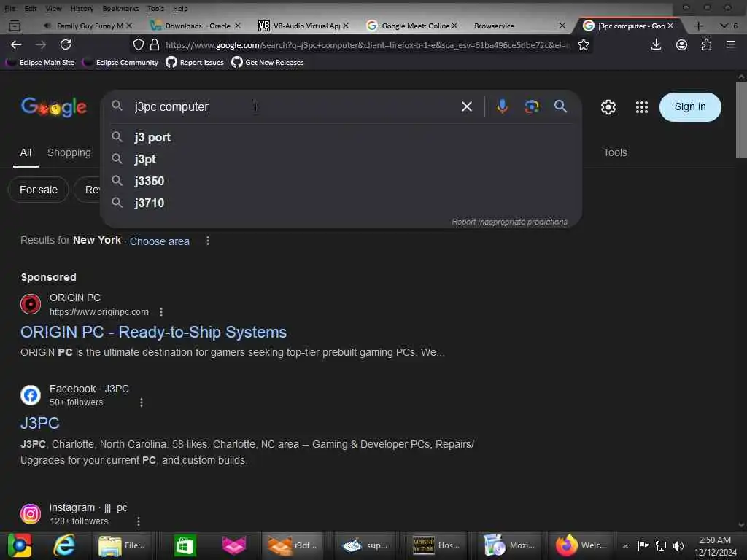Open the Firefox account icon
The width and height of the screenshot is (747, 560).
(x=681, y=44)
